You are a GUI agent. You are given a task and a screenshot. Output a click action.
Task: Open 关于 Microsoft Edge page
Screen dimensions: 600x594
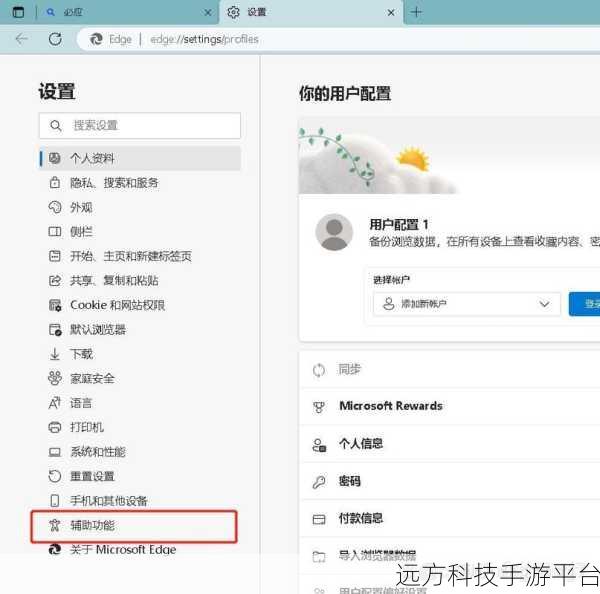click(140, 550)
